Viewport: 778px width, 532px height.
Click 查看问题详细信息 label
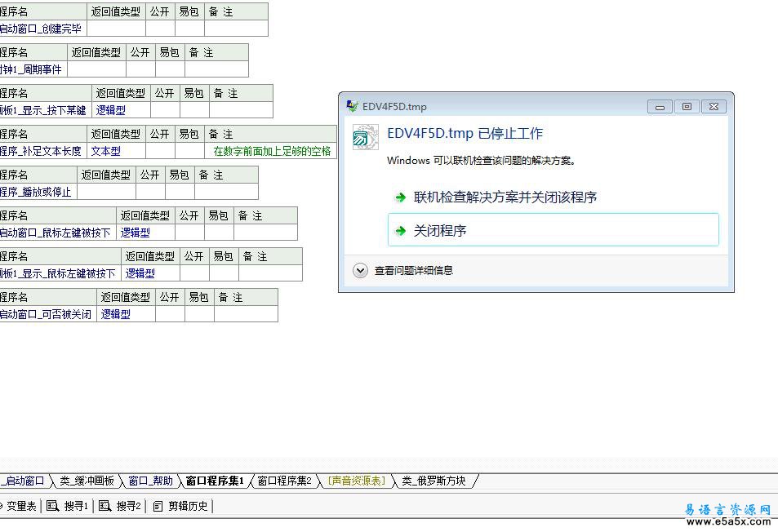tap(414, 270)
